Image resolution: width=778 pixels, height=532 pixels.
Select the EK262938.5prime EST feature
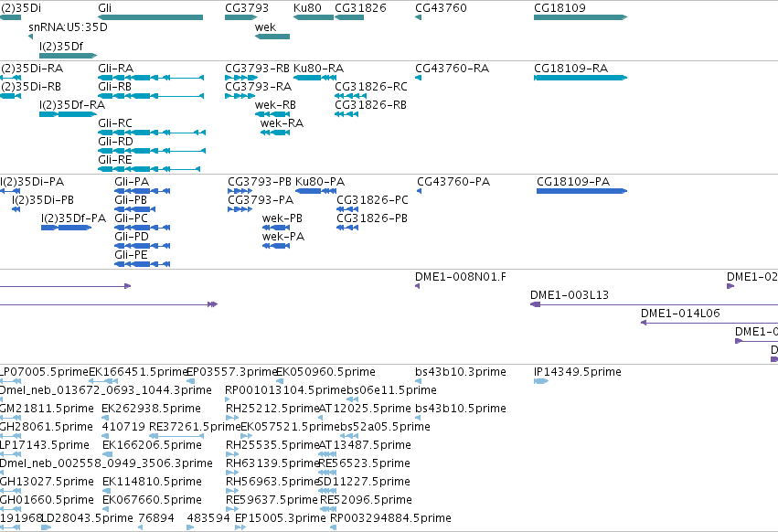pos(105,418)
